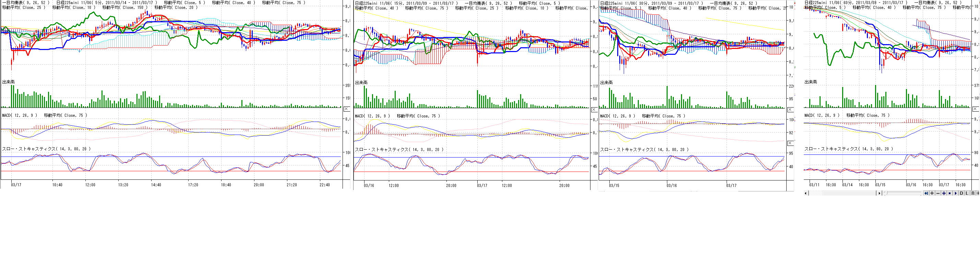The width and height of the screenshot is (980, 263).
Task: Close the volume panel on the 60-minute chart
Action: click(975, 109)
